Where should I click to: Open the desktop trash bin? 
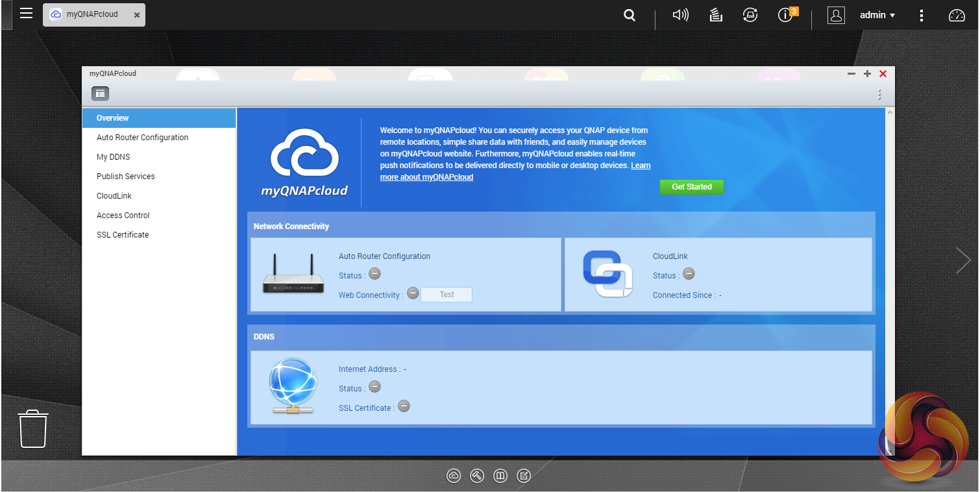33,428
